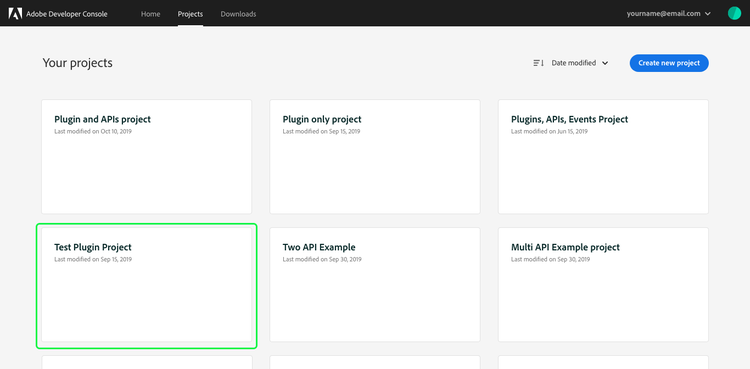Expand the Date modified sort dropdown

pyautogui.click(x=579, y=63)
